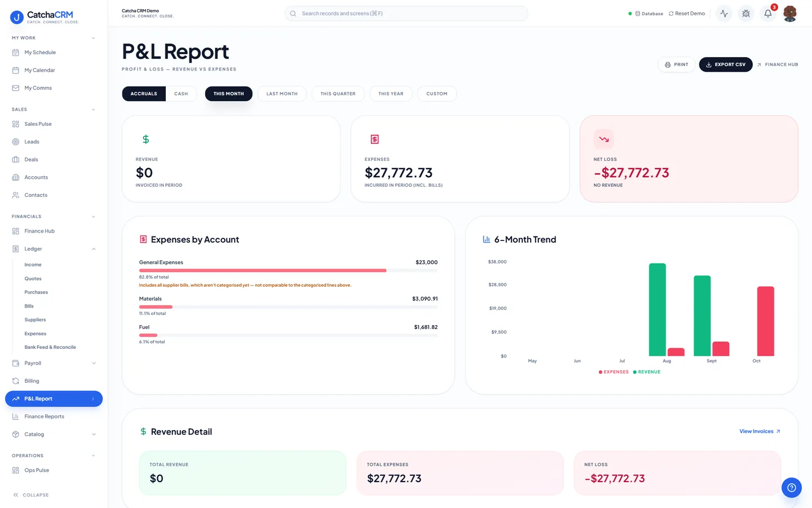The width and height of the screenshot is (812, 508).
Task: Select the Last Month period
Action: pyautogui.click(x=282, y=94)
